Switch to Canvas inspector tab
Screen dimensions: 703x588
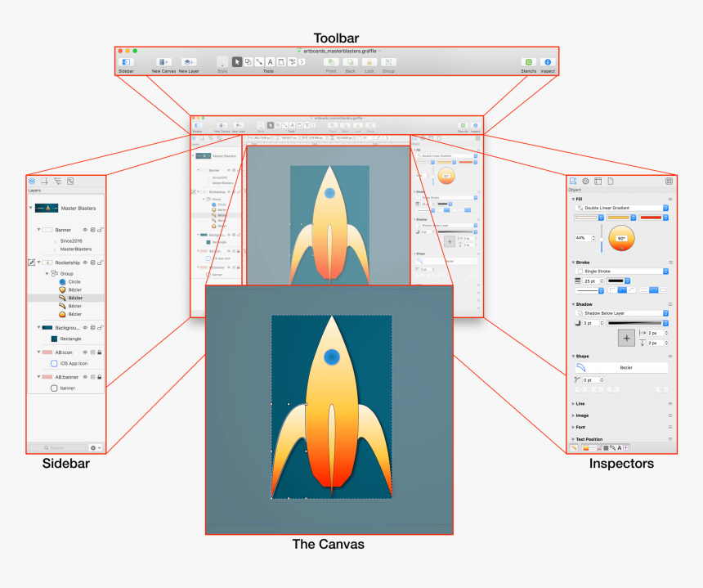coord(598,182)
